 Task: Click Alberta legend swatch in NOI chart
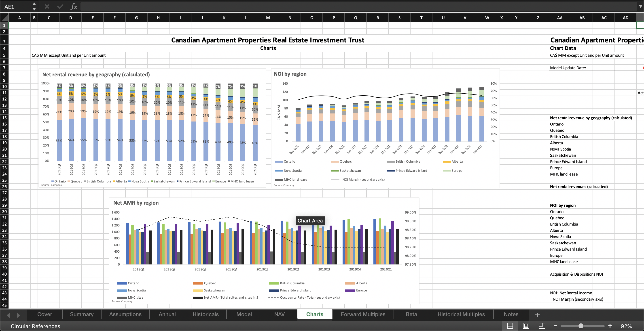[447, 161]
